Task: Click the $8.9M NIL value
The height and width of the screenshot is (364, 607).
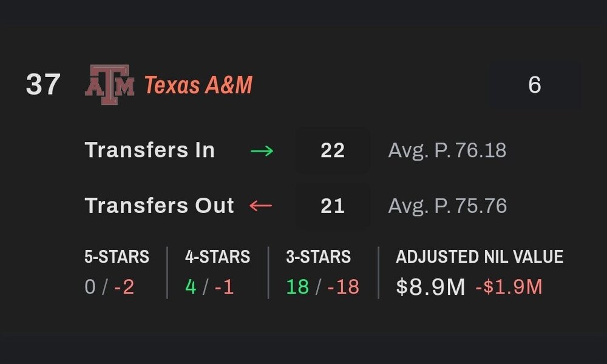Action: 430,286
